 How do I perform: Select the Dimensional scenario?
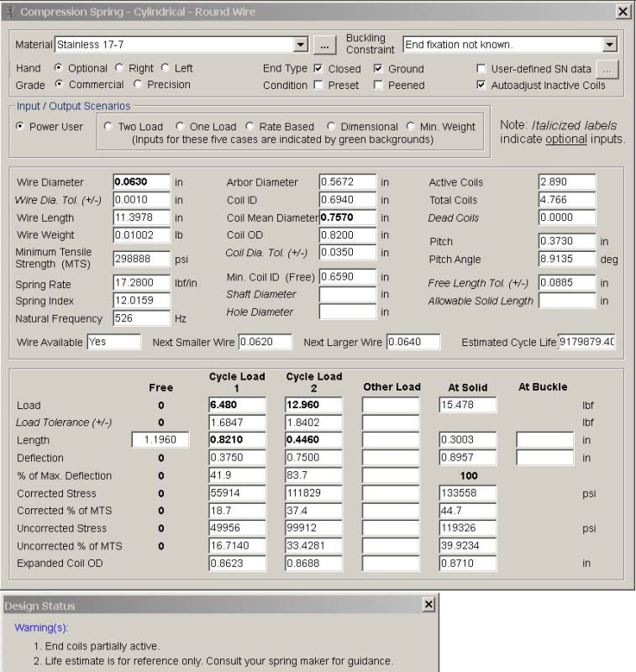(x=331, y=126)
